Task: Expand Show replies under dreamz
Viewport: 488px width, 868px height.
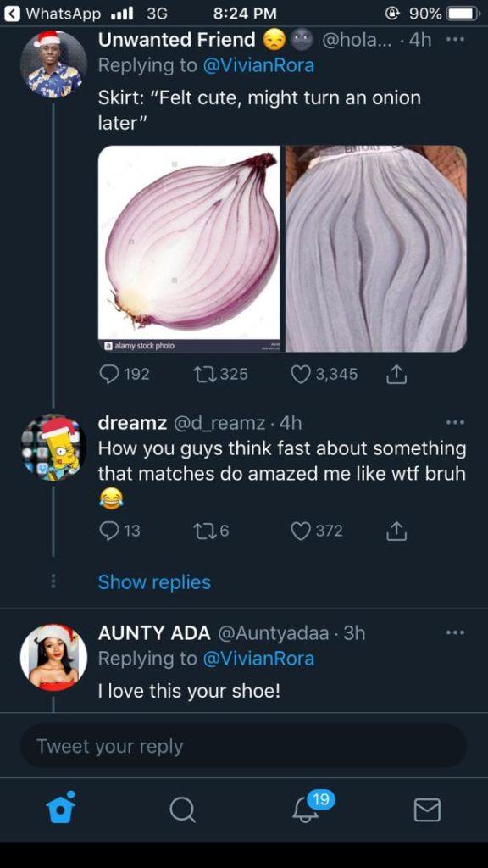Action: coord(154,582)
